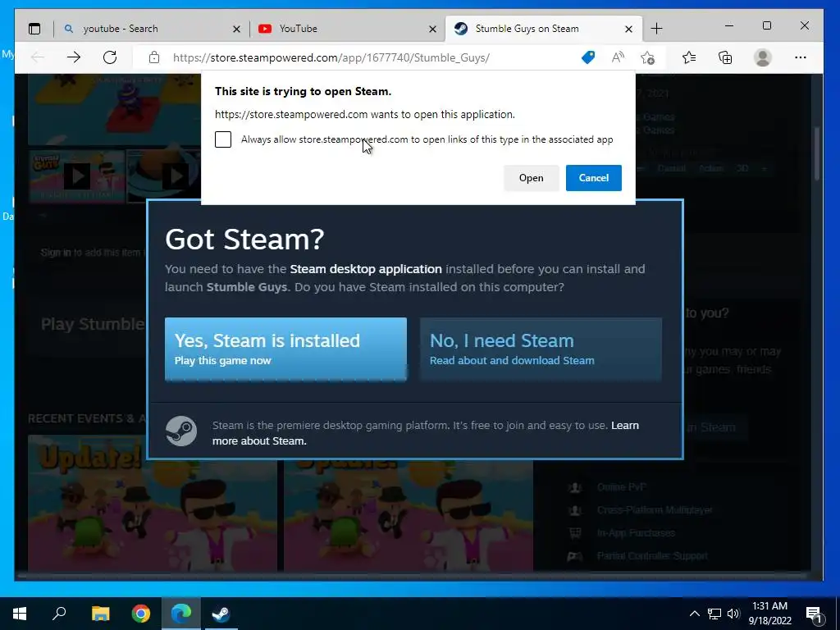Click the Online PvP feature
Screen dimensions: 840x630
[621, 487]
